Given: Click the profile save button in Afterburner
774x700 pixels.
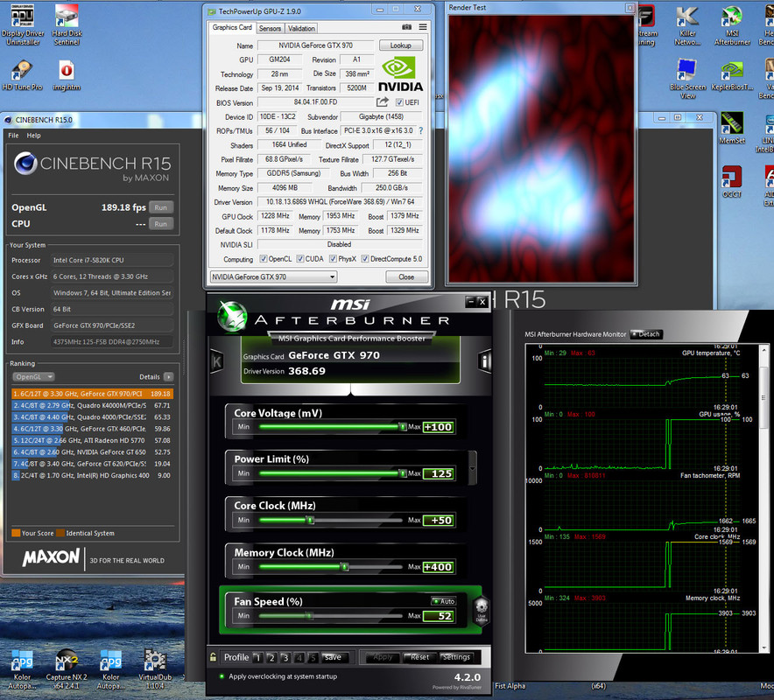Looking at the screenshot, I should pos(335,657).
